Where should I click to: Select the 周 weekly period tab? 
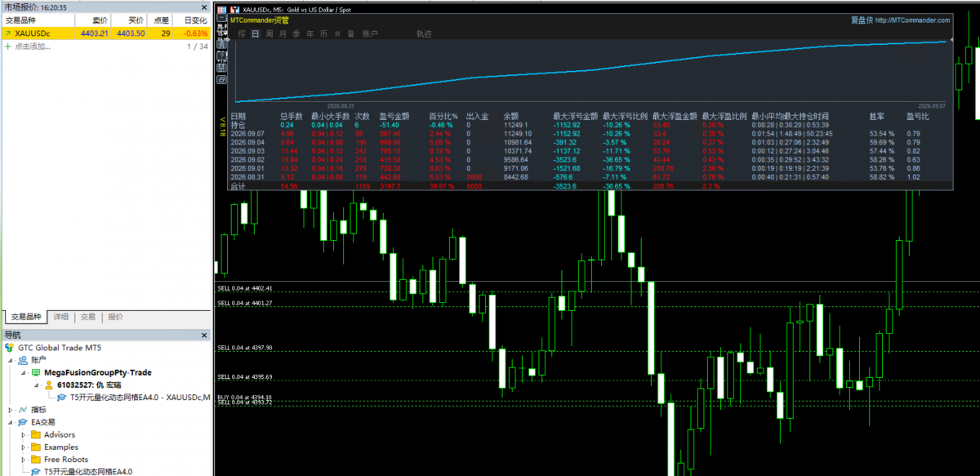pos(269,34)
